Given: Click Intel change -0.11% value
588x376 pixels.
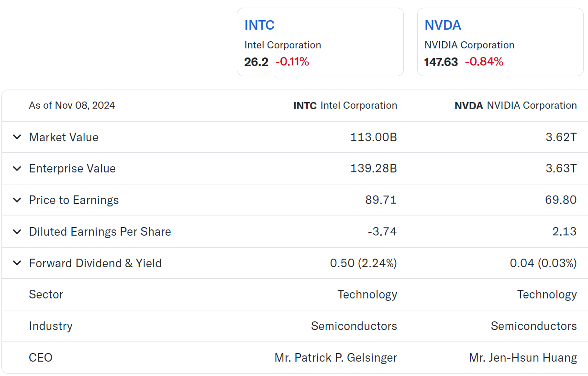Looking at the screenshot, I should (292, 62).
